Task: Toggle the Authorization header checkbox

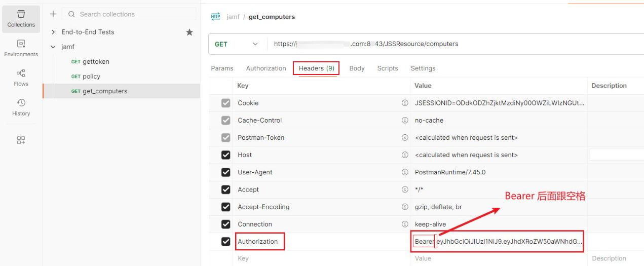Action: click(x=226, y=242)
